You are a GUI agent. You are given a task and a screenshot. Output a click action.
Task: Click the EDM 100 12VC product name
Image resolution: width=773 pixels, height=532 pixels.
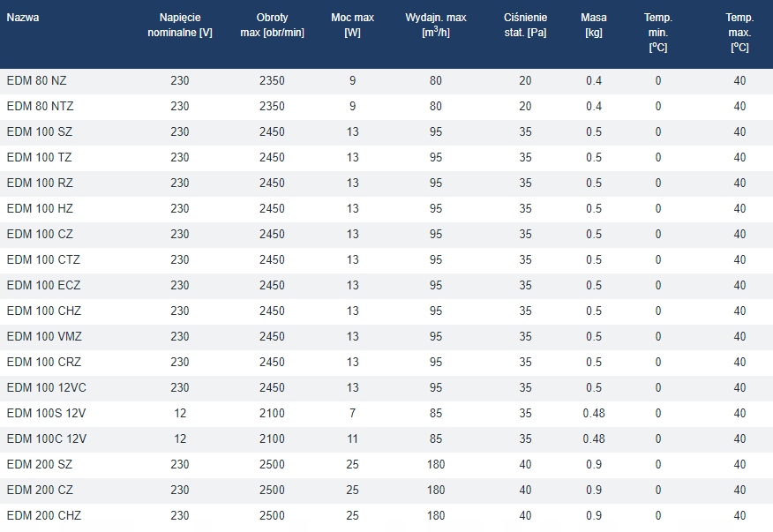click(46, 388)
